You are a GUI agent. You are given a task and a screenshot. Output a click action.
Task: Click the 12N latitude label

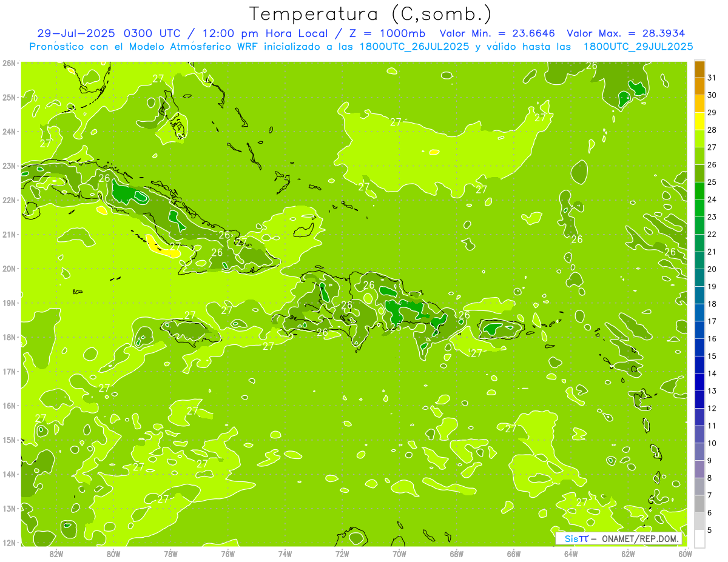(x=8, y=543)
